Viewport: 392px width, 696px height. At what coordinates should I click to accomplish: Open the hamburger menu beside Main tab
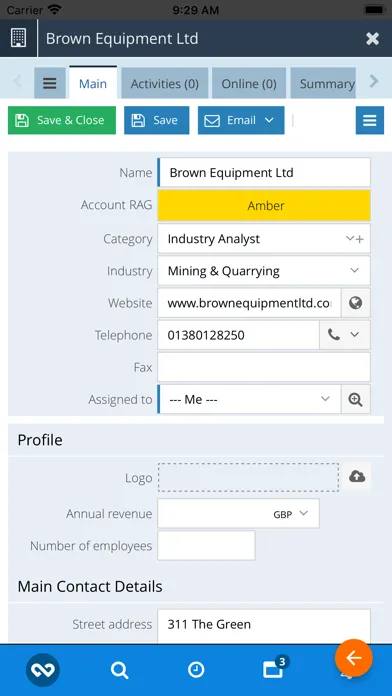click(50, 83)
